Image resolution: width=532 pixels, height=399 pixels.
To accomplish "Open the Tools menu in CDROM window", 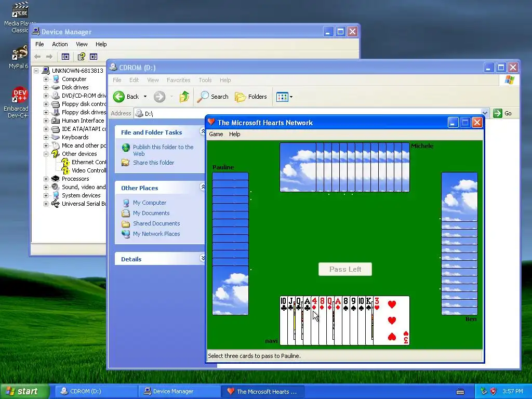I will [x=205, y=80].
